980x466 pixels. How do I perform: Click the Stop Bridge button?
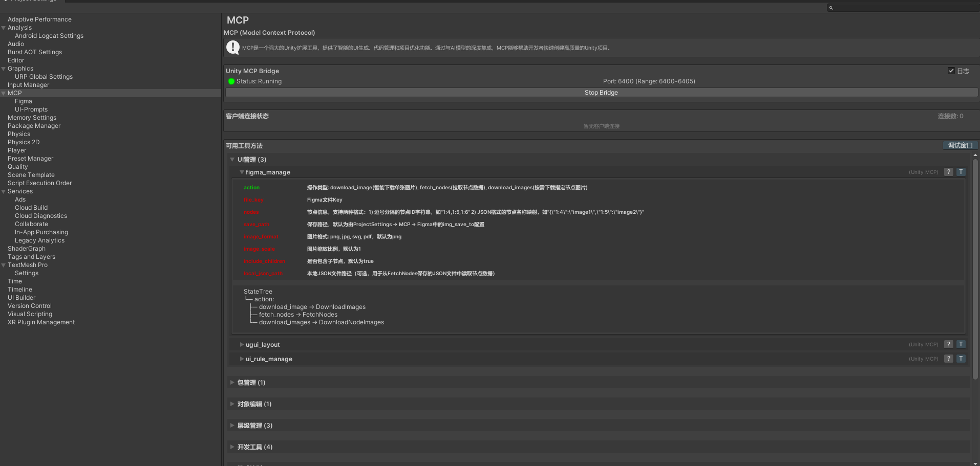click(x=602, y=93)
